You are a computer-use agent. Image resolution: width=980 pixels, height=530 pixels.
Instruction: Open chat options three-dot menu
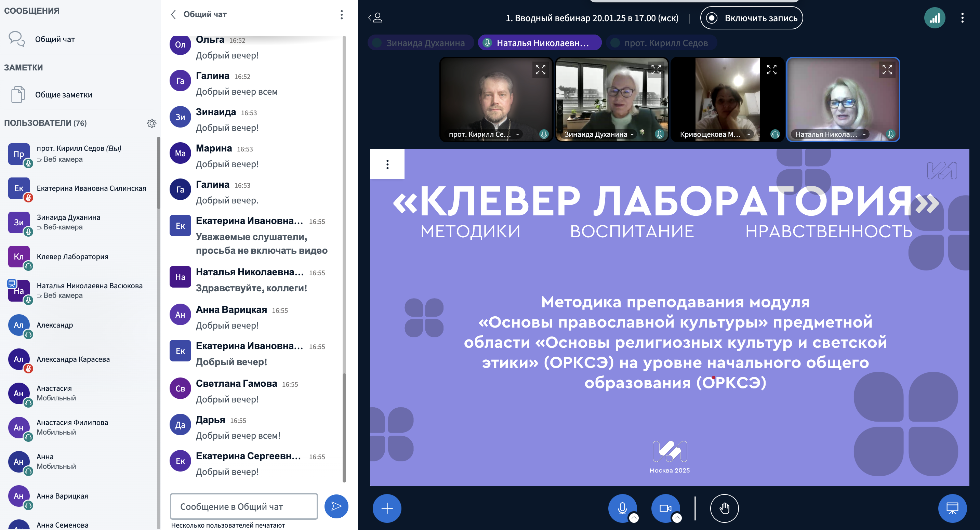[341, 14]
